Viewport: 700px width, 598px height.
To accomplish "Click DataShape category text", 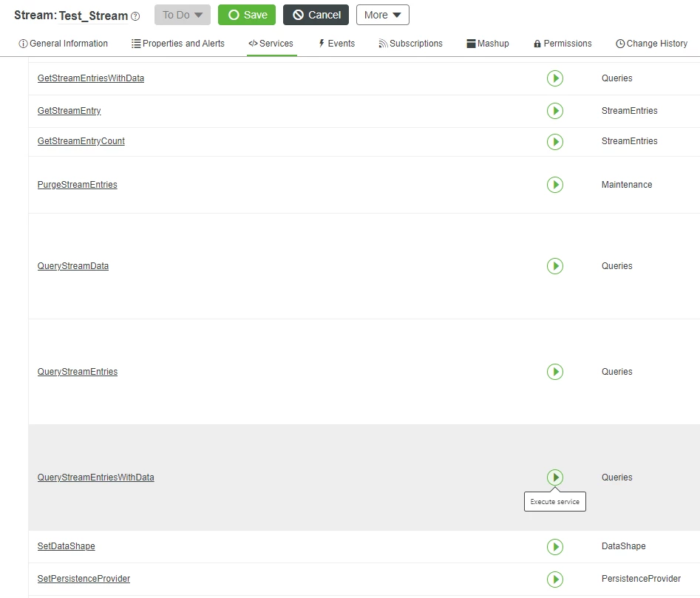I will [624, 546].
